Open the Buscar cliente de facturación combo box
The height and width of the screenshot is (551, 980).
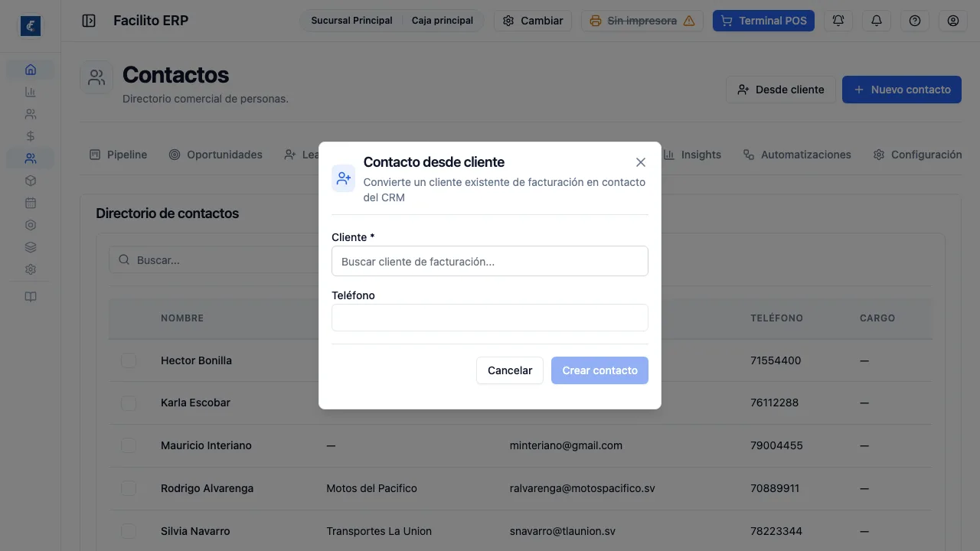click(x=490, y=261)
